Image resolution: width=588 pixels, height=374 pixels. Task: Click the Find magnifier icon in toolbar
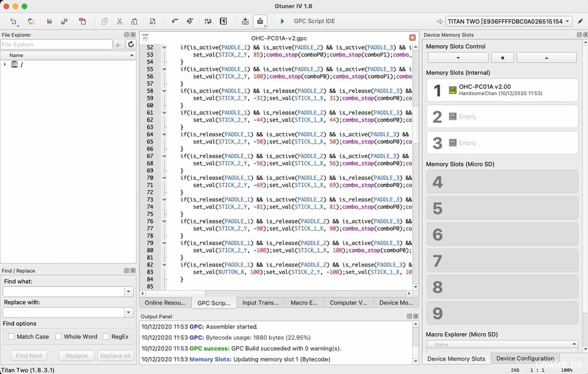pyautogui.click(x=152, y=21)
